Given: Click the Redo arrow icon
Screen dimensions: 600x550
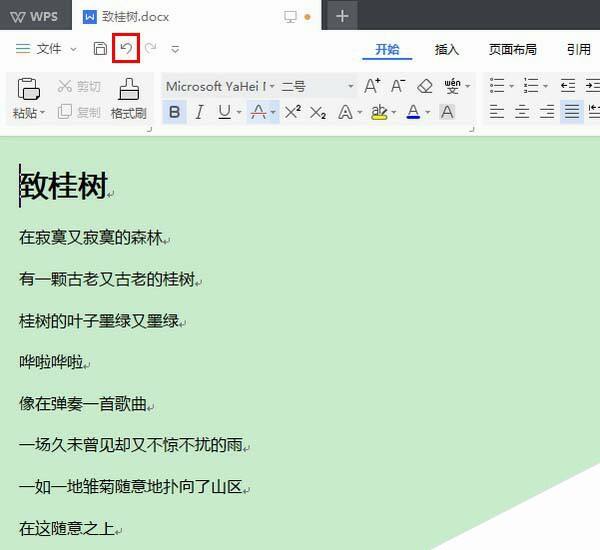Looking at the screenshot, I should point(151,48).
